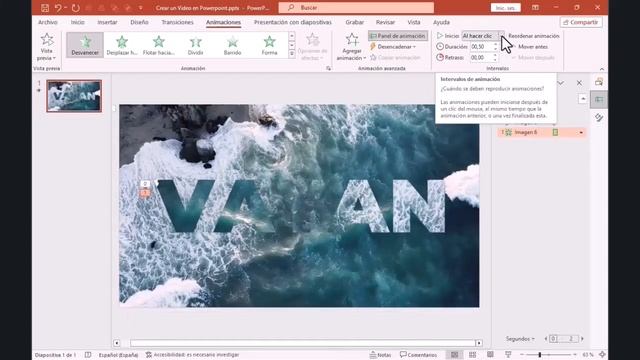Screen dimensions: 640x360
Task: Open the Vista previa animation preview
Action: click(x=47, y=47)
